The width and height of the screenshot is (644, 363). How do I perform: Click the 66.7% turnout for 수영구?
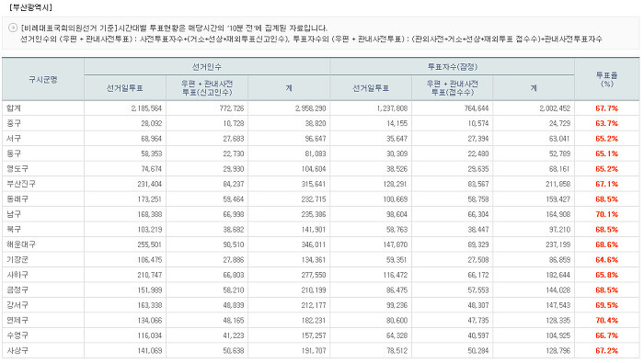606,335
